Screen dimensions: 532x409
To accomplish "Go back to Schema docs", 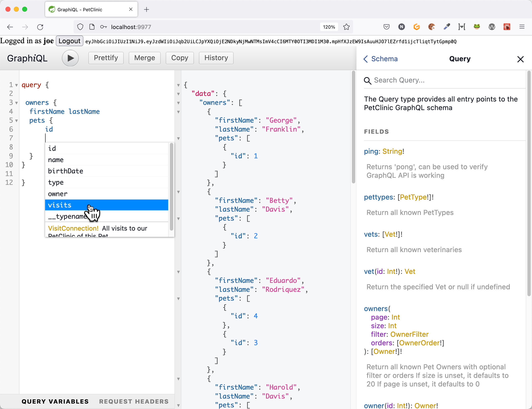I will [x=380, y=59].
